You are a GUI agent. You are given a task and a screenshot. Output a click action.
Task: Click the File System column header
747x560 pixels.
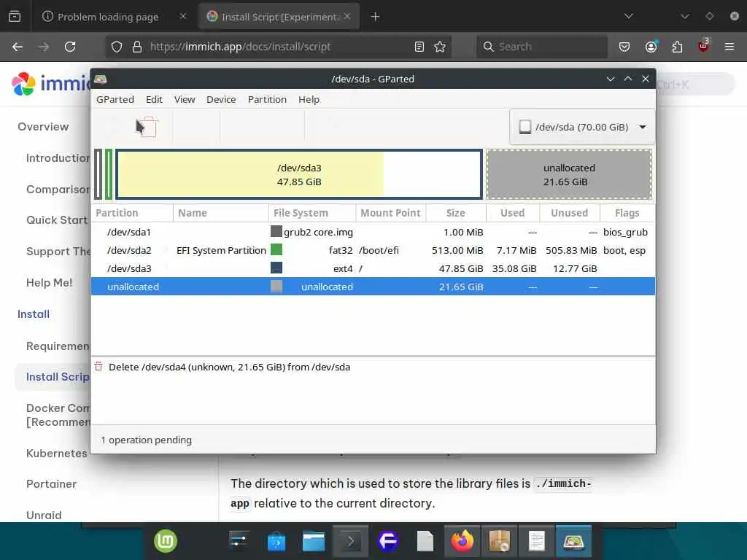pos(312,213)
